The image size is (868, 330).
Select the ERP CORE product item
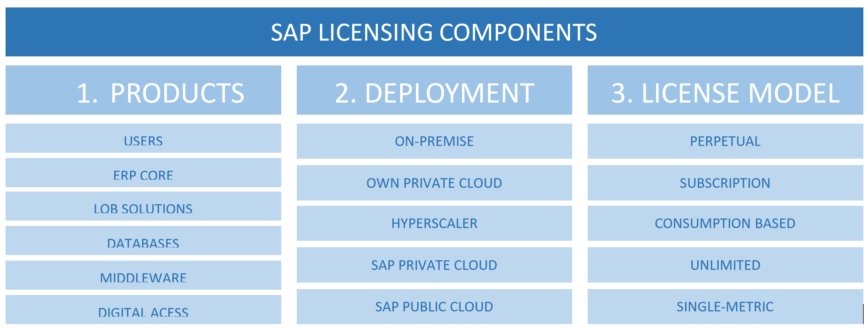click(x=143, y=175)
